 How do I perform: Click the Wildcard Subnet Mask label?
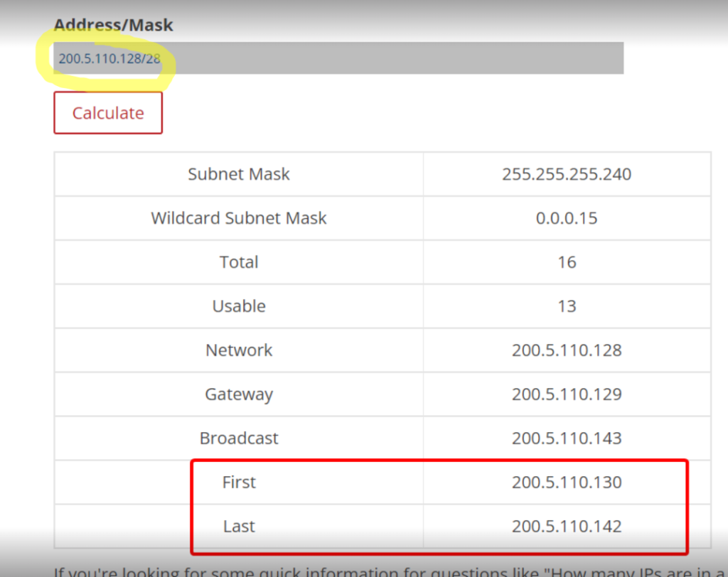click(x=239, y=218)
